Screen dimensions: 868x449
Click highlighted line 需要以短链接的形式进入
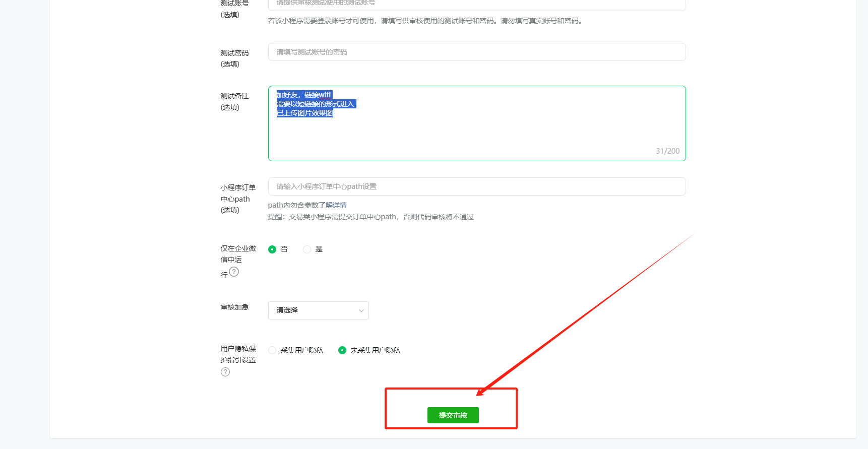tap(316, 104)
